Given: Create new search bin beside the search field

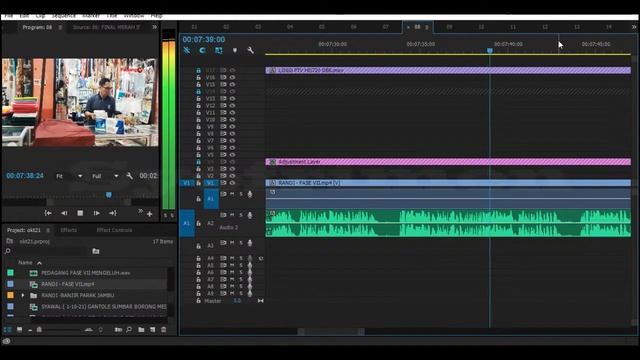Looking at the screenshot, I should tap(96, 251).
